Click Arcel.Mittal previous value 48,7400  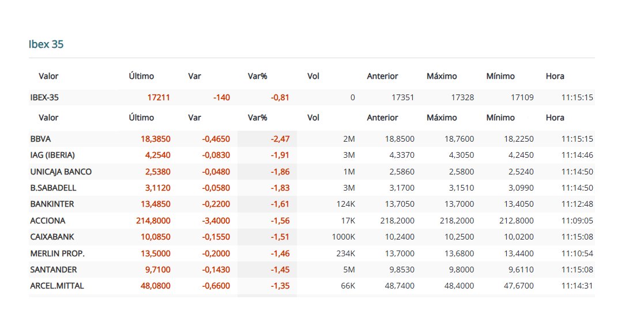click(x=400, y=286)
